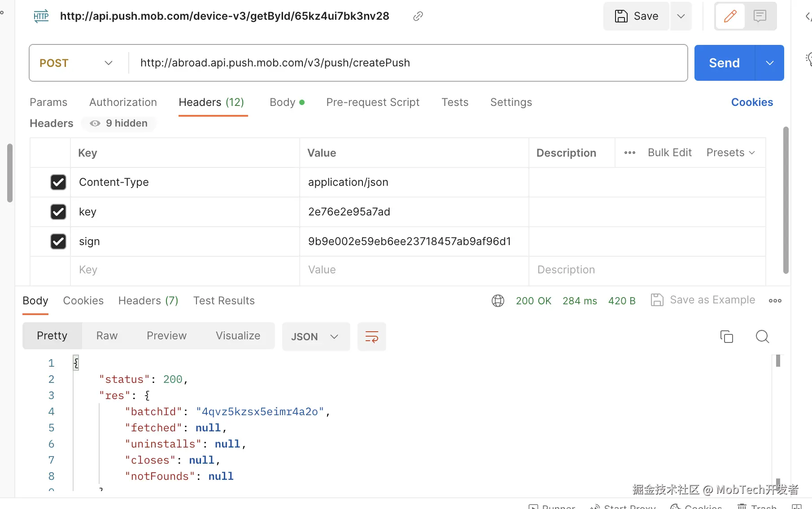Show the 9 hidden headers
This screenshot has height=509, width=812.
pos(119,123)
